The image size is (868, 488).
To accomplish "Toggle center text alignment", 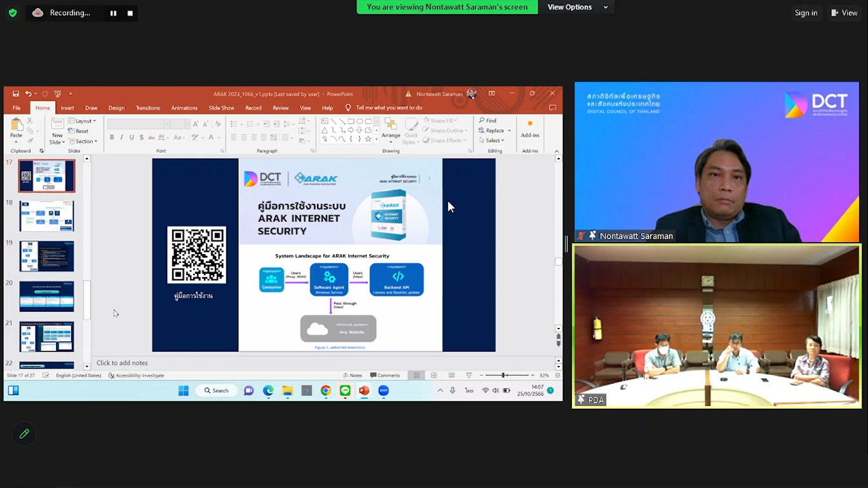I will tap(244, 137).
